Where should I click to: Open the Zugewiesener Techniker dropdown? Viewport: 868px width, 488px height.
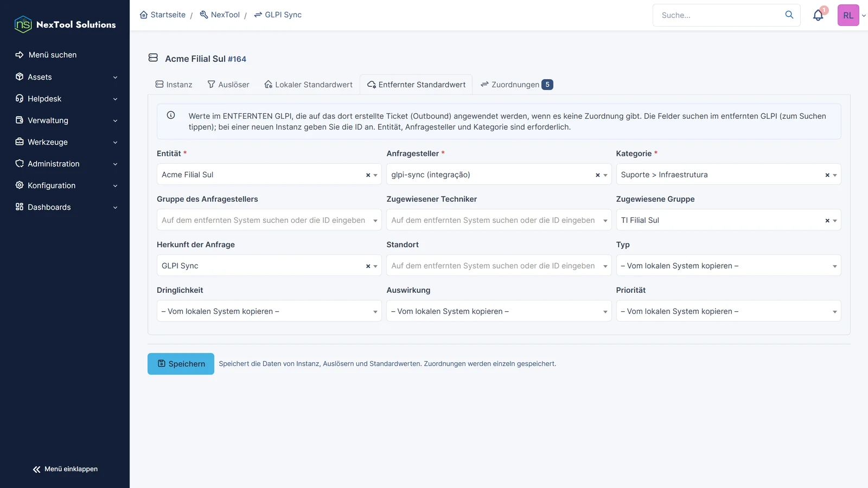tap(499, 220)
